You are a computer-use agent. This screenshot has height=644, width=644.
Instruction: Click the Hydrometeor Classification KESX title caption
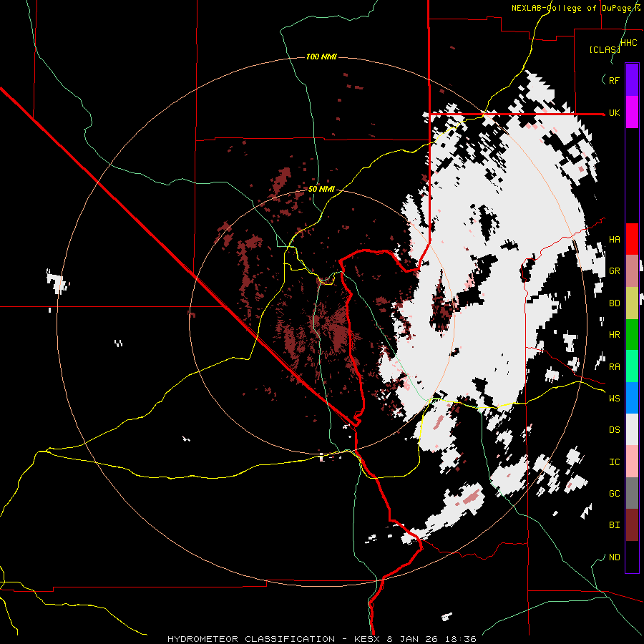(322, 639)
